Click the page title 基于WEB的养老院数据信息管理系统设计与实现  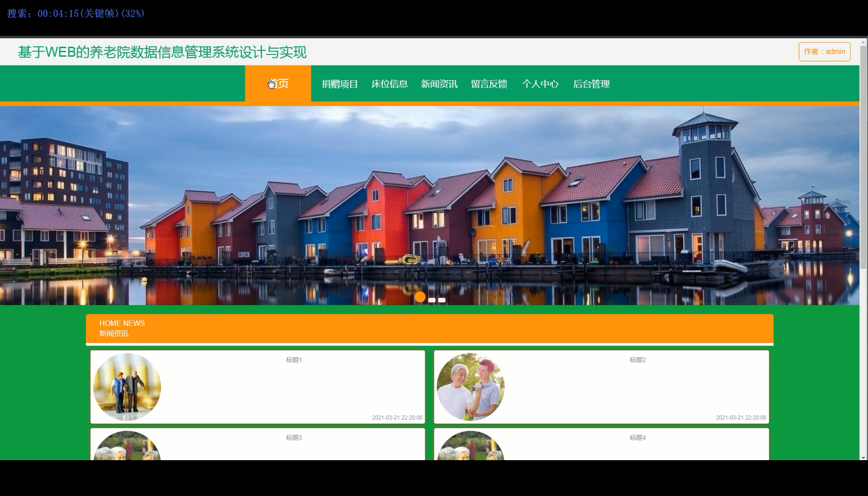[162, 52]
